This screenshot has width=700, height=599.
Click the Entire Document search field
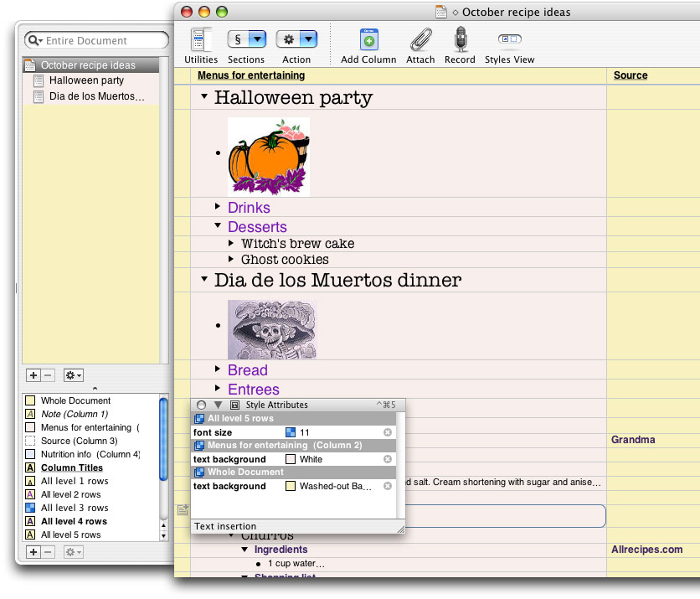[x=97, y=40]
